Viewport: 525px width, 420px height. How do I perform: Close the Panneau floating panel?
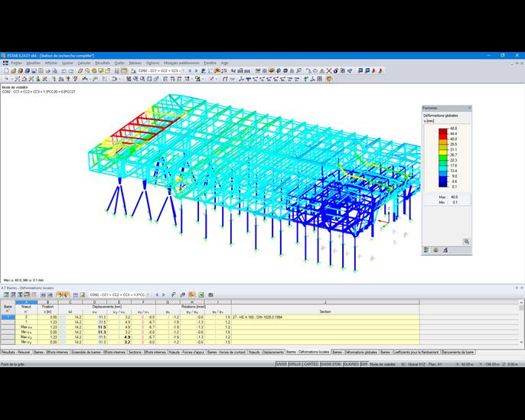(x=469, y=108)
